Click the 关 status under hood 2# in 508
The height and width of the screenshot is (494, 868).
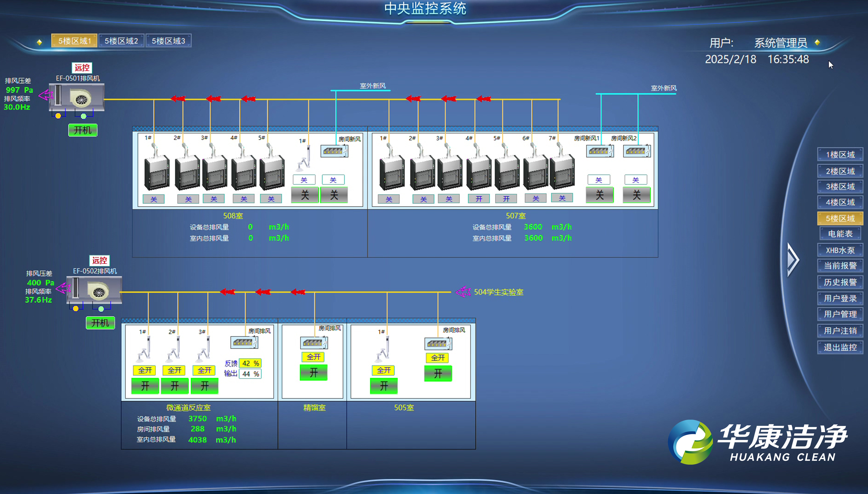[x=188, y=199]
